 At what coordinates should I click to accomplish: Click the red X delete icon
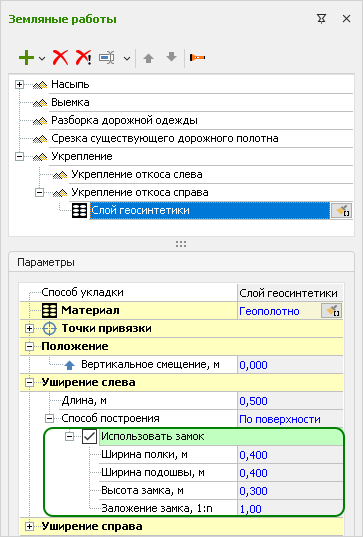click(x=60, y=58)
